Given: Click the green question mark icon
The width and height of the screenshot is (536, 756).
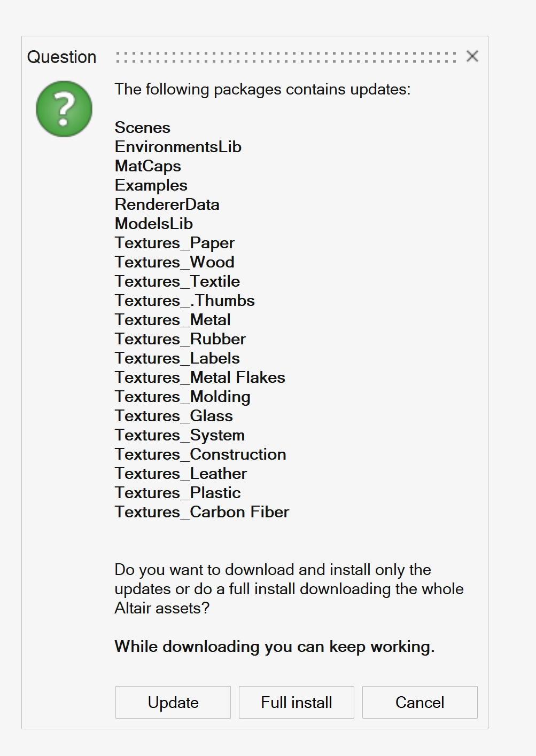Looking at the screenshot, I should point(63,109).
